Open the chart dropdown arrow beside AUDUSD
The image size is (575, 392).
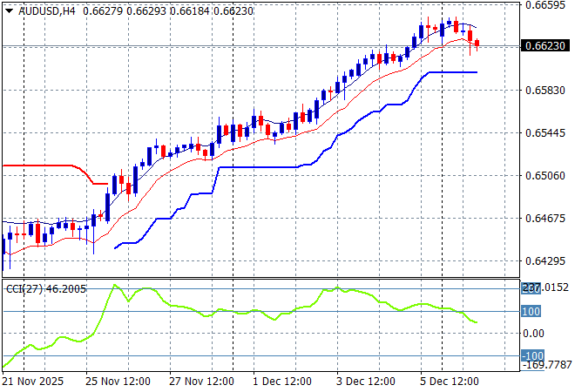coord(9,10)
